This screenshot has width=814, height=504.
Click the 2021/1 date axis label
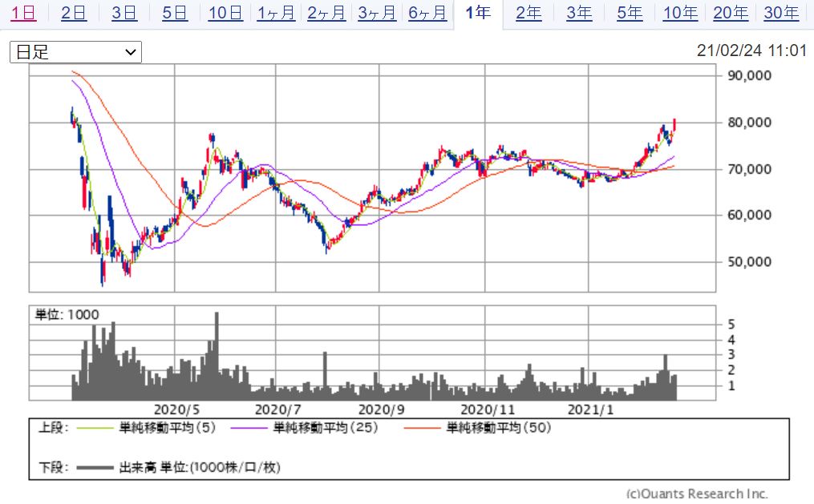pos(590,409)
